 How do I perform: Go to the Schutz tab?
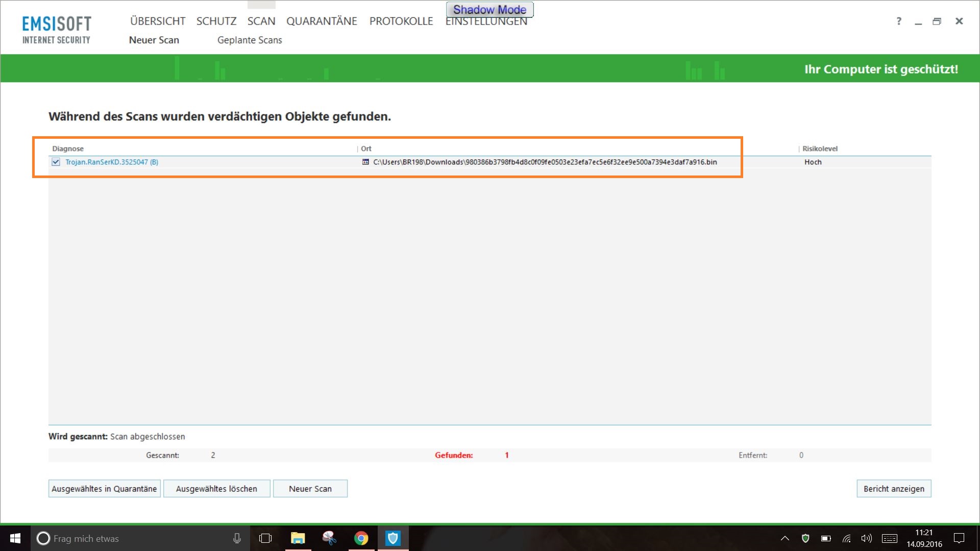(216, 21)
